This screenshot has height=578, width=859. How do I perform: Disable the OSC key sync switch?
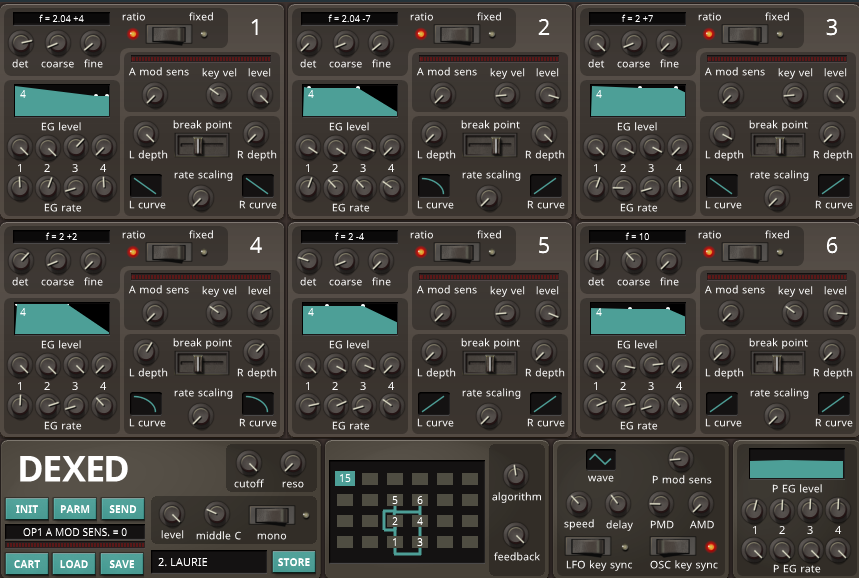(x=675, y=546)
